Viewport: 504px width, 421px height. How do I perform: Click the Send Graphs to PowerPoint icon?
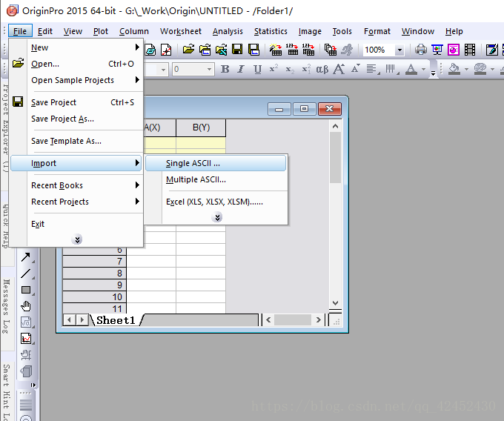[453, 50]
